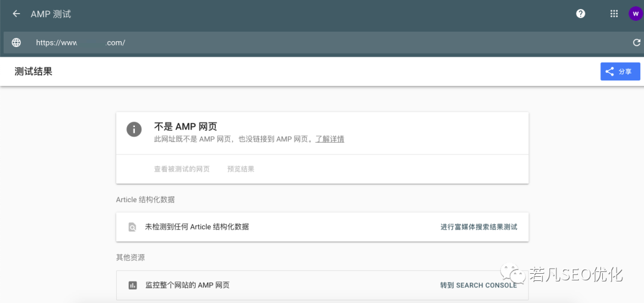This screenshot has height=303, width=644.
Task: Click the chart icon beside 监控整个网站的 AMP 网页
Action: (132, 285)
